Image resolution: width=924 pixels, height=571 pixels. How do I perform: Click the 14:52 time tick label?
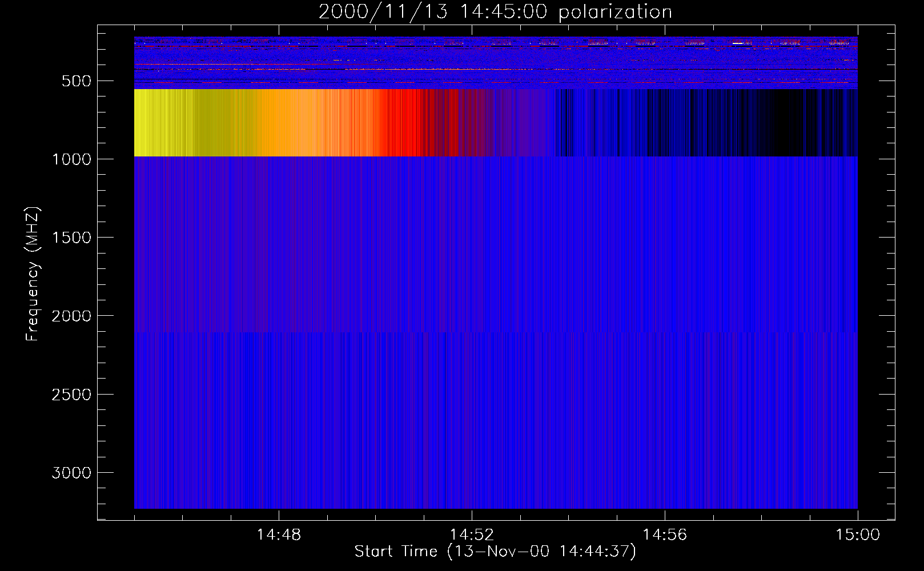(x=472, y=535)
